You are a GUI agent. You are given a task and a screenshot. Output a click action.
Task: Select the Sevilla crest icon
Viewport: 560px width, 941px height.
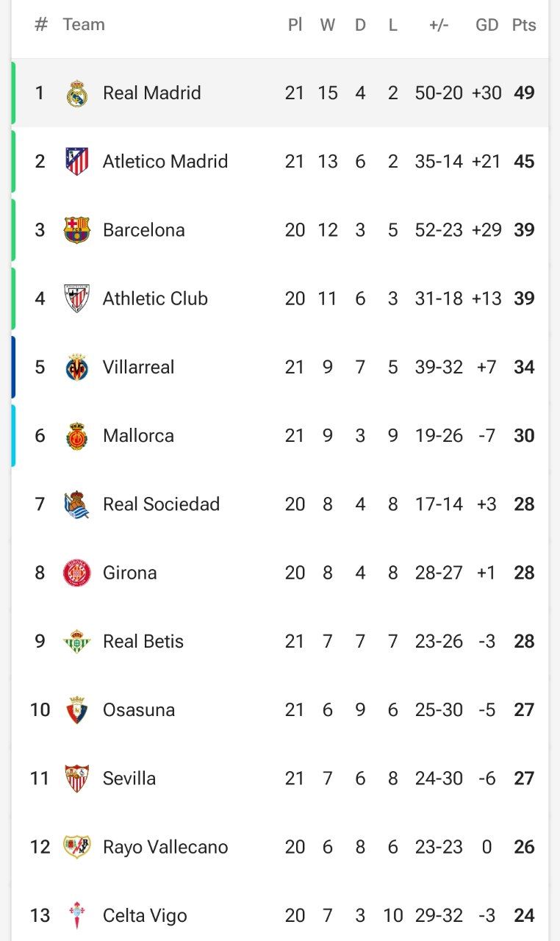click(x=76, y=778)
